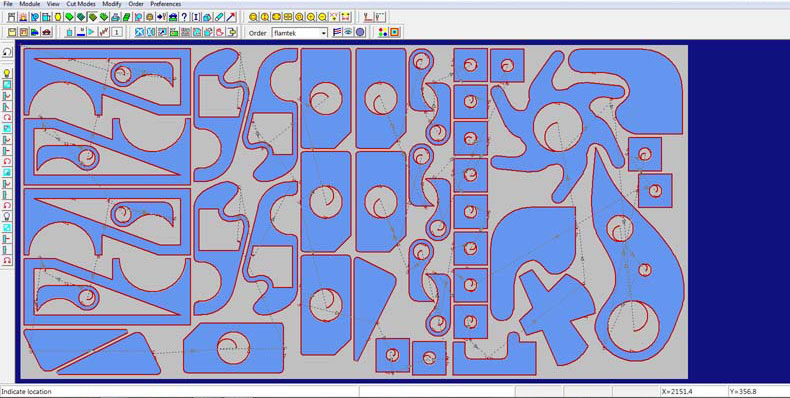
Task: Open the Order flamtek dropdown
Action: tap(300, 32)
